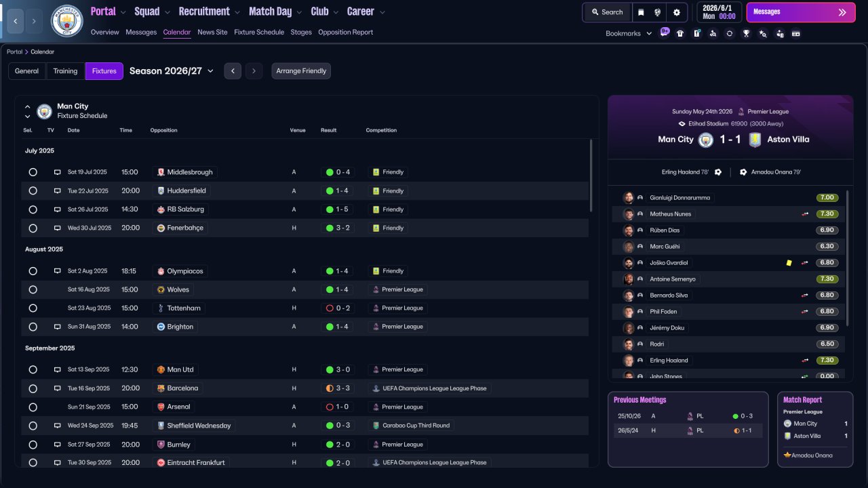Select the Arsenal fixture radio button

click(x=33, y=407)
